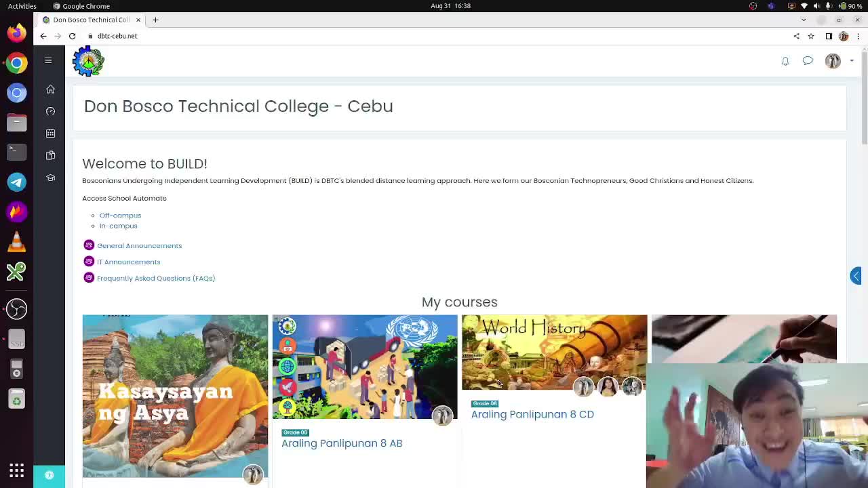
Task: Open IT Announcements forum
Action: click(x=128, y=262)
